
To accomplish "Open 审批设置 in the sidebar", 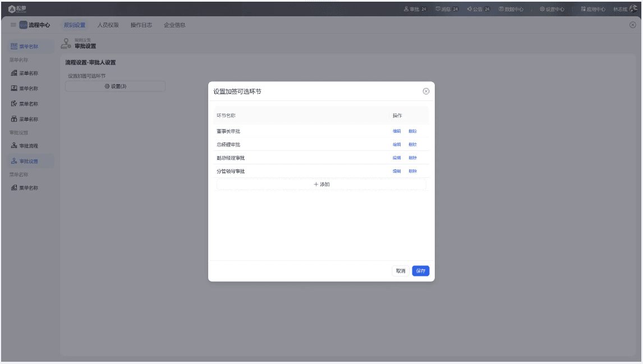I will point(30,161).
